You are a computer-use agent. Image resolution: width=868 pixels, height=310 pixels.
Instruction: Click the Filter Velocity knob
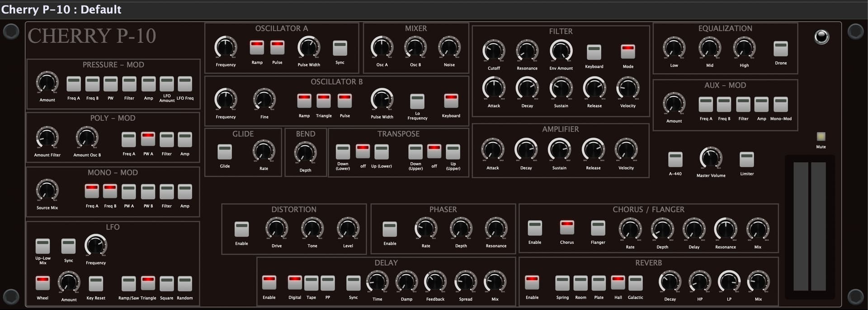click(628, 88)
